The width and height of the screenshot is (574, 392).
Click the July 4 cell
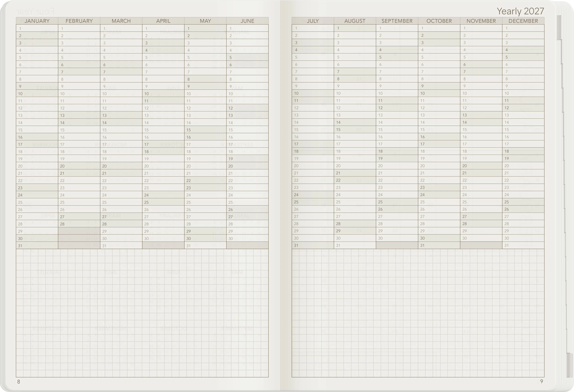click(313, 50)
